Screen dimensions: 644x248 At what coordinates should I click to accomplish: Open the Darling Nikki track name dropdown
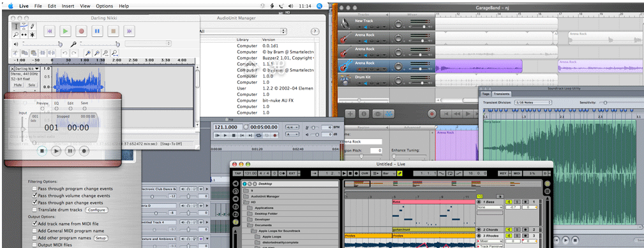[27, 68]
